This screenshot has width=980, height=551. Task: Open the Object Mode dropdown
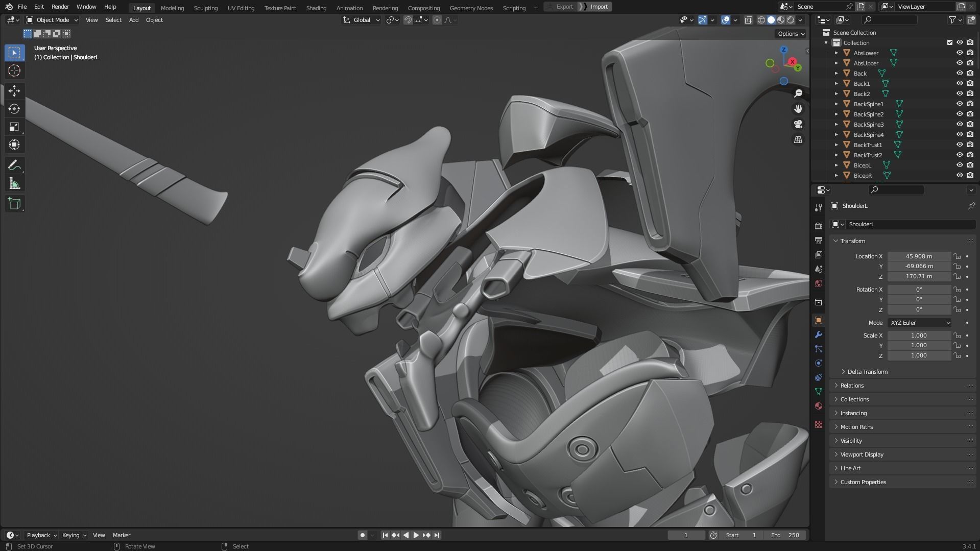pyautogui.click(x=52, y=20)
